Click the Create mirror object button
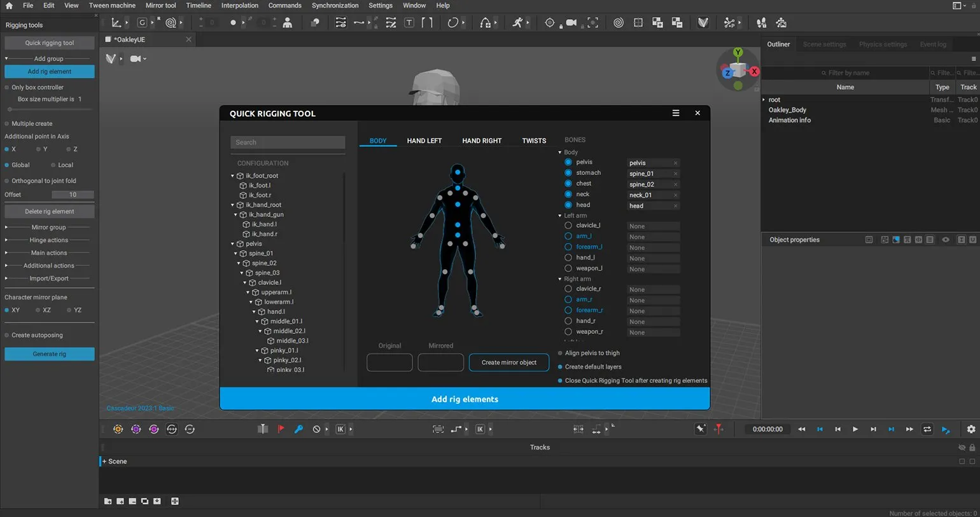Screen dimensions: 980x517 pos(508,362)
